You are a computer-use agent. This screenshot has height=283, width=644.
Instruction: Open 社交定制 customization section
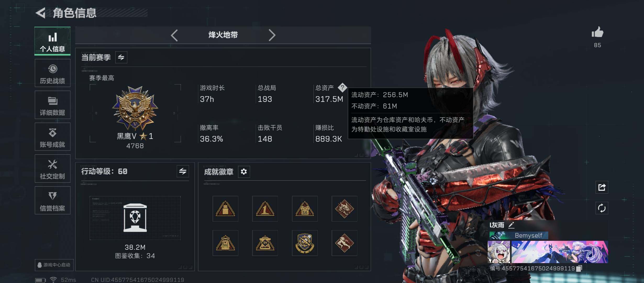52,168
